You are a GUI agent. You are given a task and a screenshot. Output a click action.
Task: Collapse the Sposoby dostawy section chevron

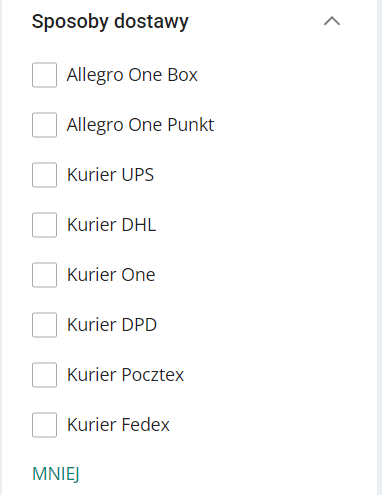pos(332,22)
